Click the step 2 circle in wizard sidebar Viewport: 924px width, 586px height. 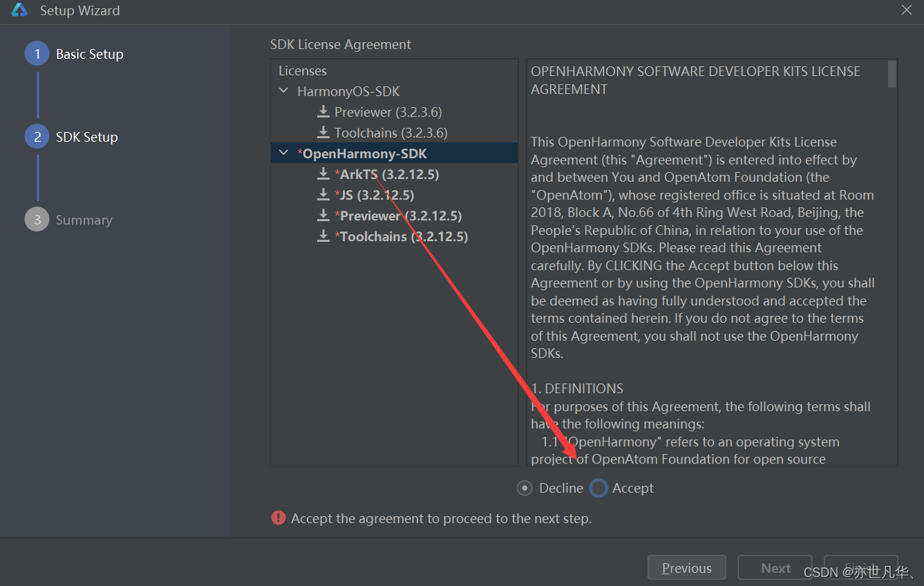pyautogui.click(x=37, y=137)
